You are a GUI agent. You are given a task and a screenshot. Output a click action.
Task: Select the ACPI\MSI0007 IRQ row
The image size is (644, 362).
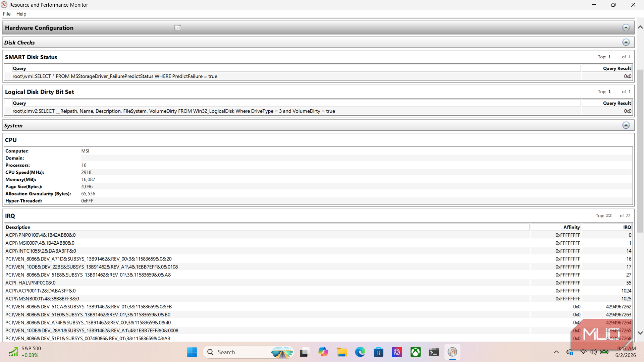pyautogui.click(x=318, y=243)
